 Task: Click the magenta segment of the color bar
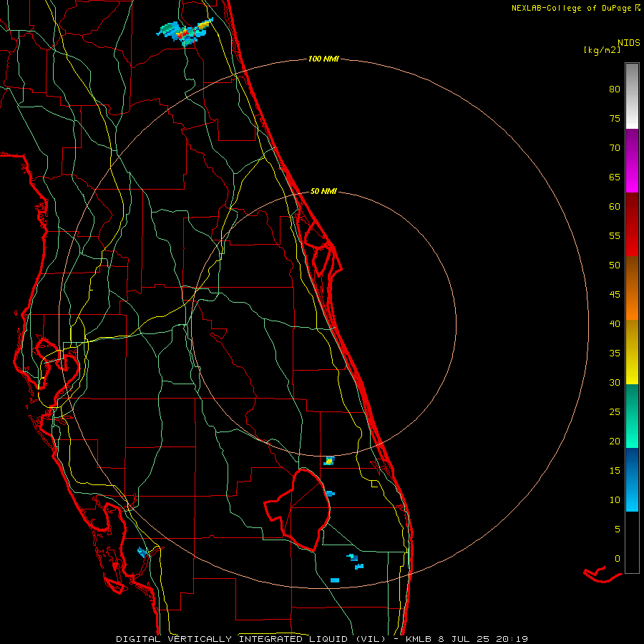(x=632, y=160)
